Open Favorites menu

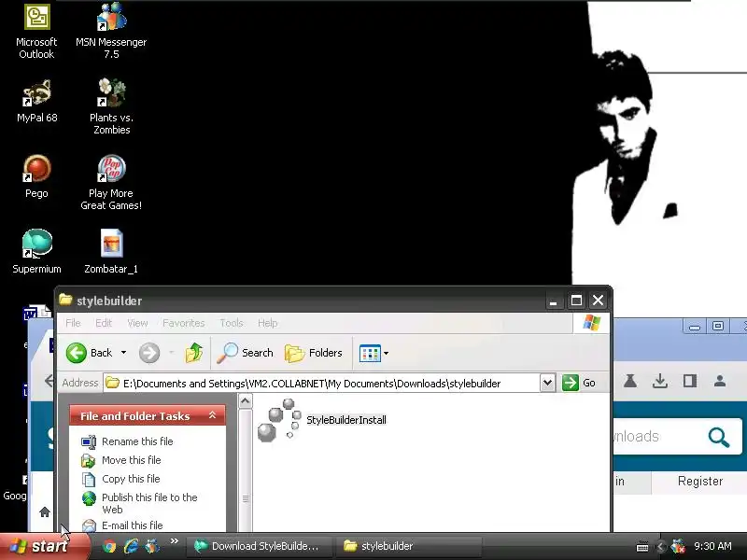point(183,323)
